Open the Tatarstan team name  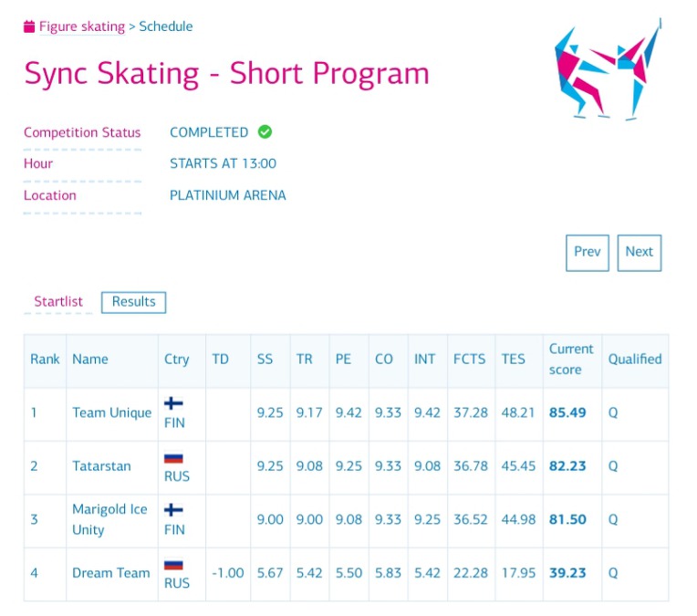click(102, 466)
